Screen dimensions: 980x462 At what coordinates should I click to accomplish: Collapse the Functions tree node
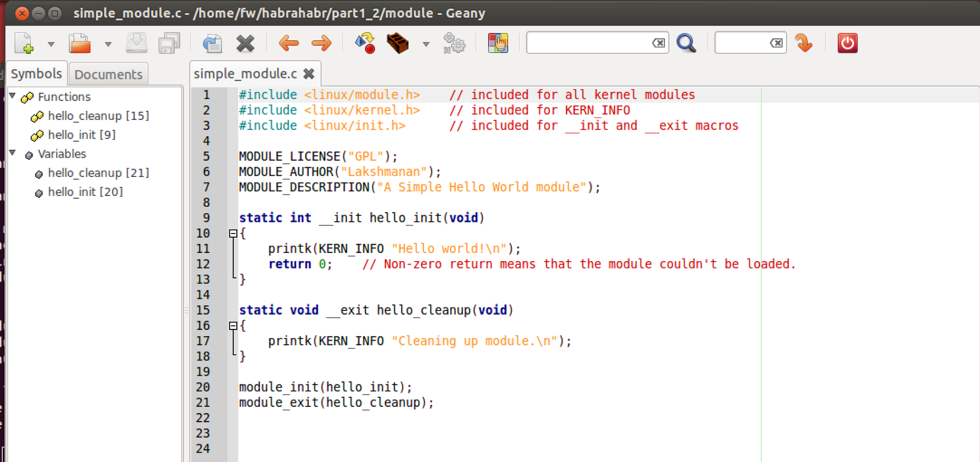coord(13,96)
